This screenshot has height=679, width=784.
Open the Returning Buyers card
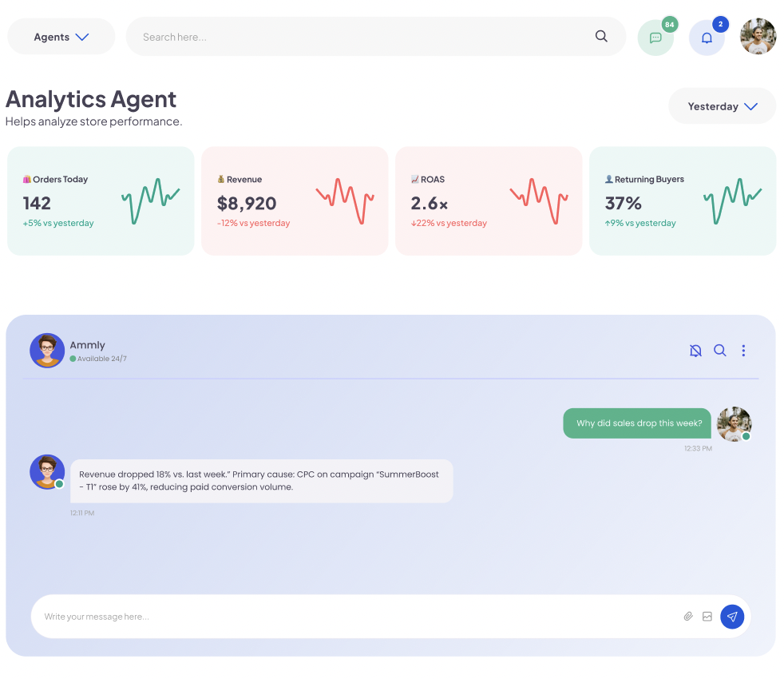click(x=683, y=201)
